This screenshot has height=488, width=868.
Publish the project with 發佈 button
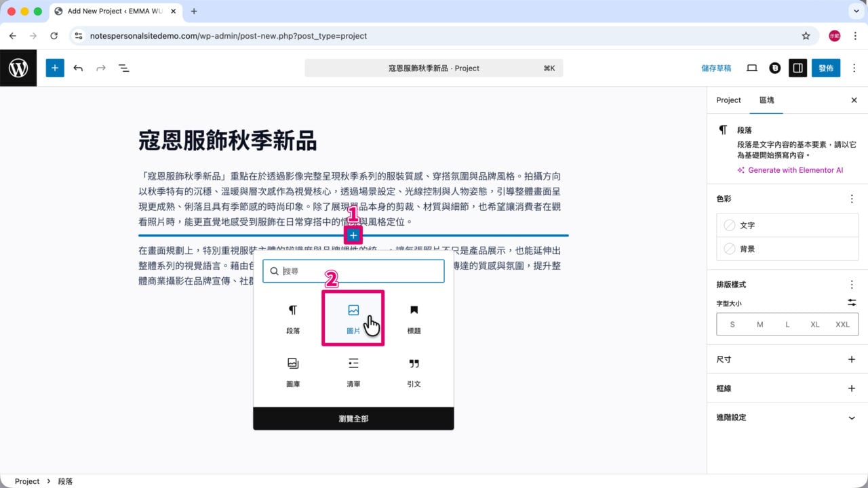click(826, 68)
